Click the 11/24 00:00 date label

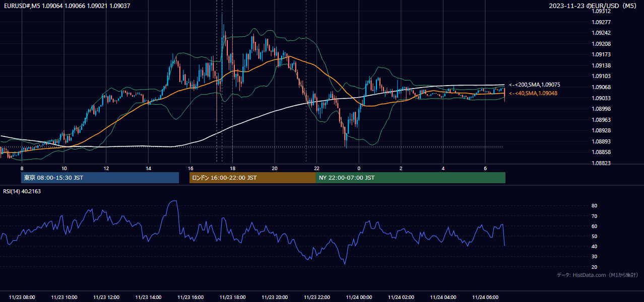pos(359,297)
